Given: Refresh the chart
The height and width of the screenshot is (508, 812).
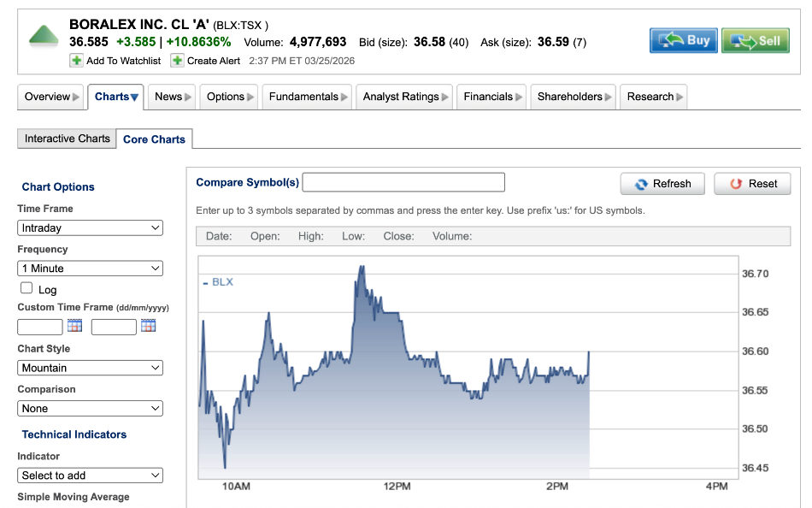Looking at the screenshot, I should pos(662,184).
